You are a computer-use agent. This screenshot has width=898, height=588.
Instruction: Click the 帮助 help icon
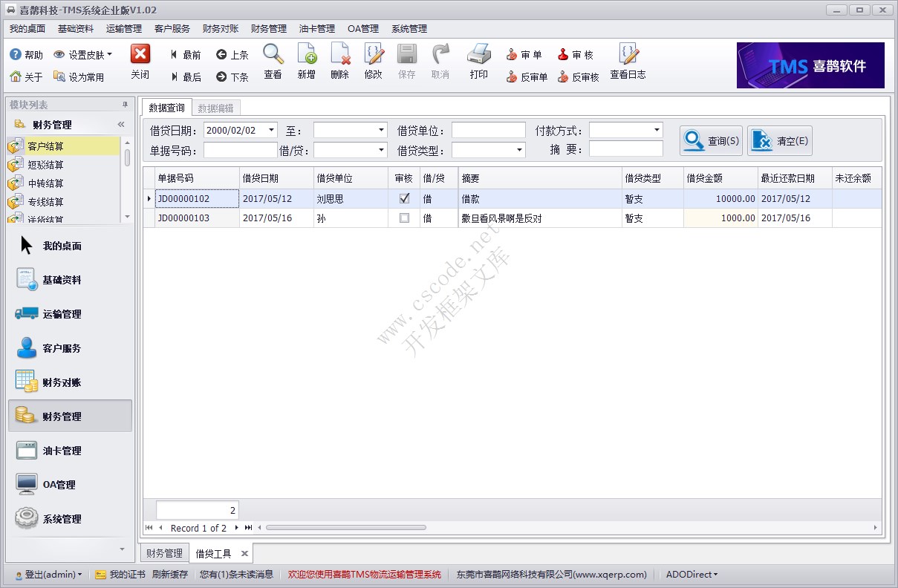pyautogui.click(x=15, y=55)
